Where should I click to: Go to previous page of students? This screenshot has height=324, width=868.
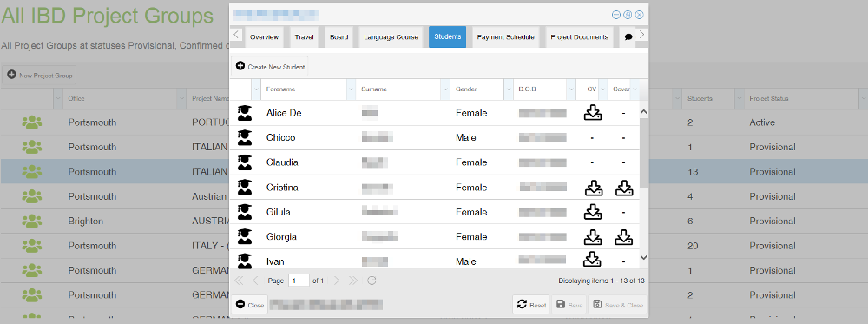click(256, 281)
